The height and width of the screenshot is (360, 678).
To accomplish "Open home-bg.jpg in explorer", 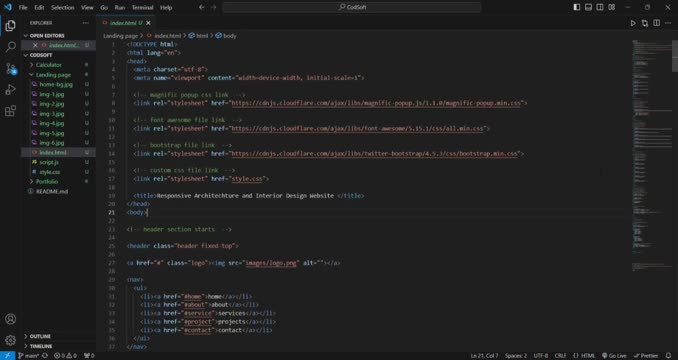I will tap(56, 84).
